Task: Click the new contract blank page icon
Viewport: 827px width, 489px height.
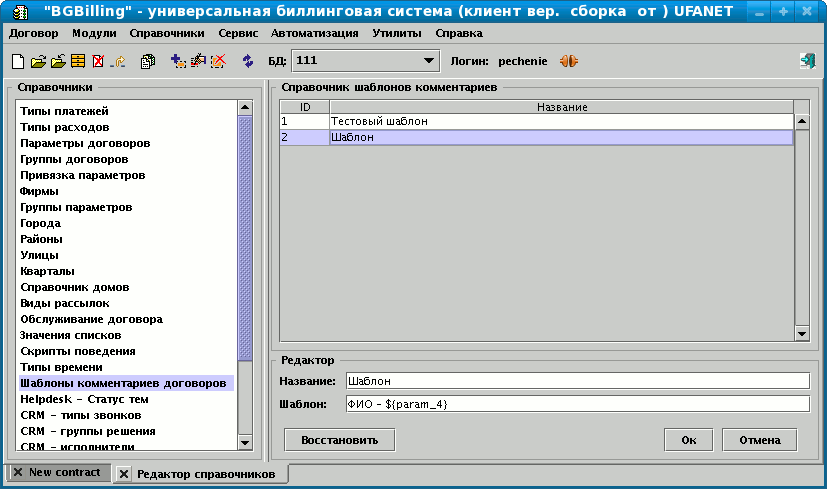Action: coord(18,61)
